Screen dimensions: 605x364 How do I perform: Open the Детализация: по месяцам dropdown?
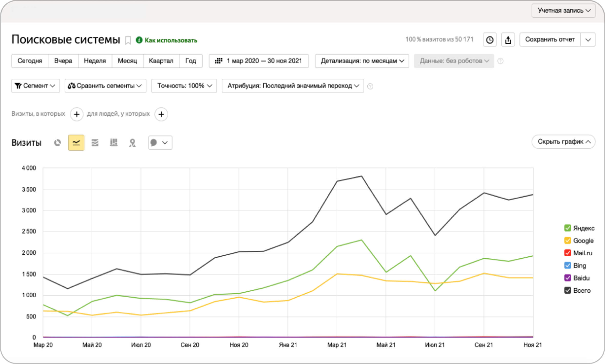pyautogui.click(x=362, y=61)
